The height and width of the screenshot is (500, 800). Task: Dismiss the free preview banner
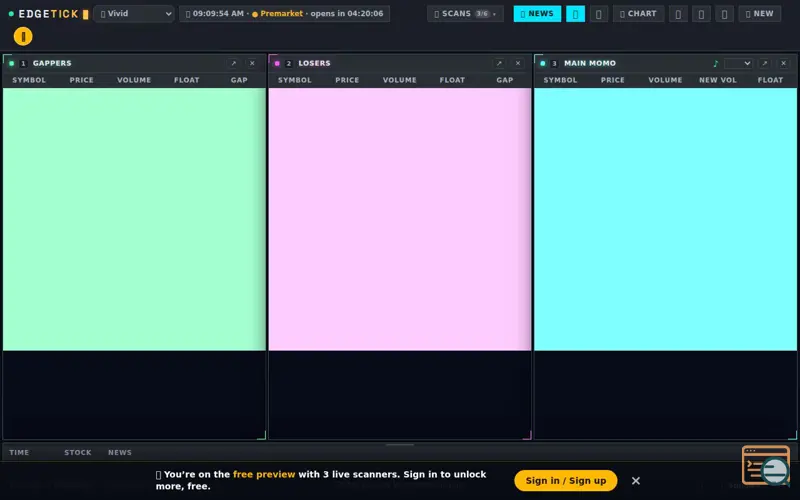(636, 481)
